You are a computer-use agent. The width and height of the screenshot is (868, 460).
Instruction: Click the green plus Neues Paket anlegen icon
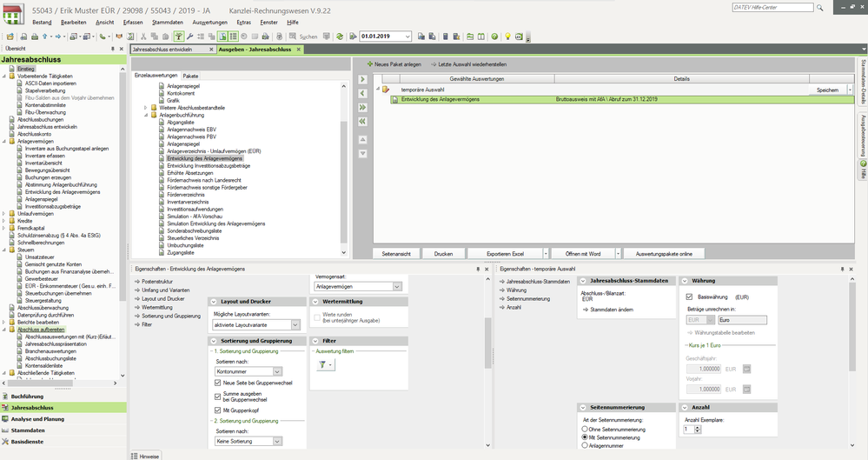click(369, 64)
